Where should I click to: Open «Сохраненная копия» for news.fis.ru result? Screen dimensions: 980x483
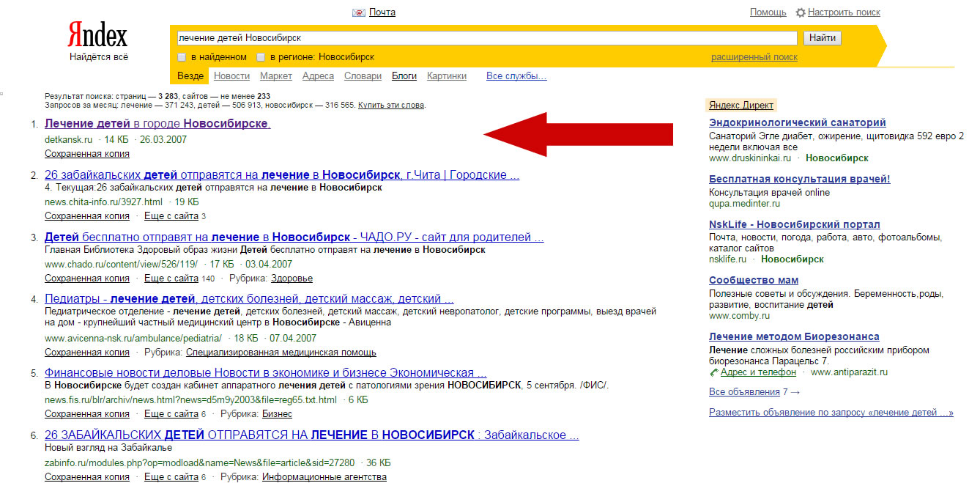(x=87, y=414)
